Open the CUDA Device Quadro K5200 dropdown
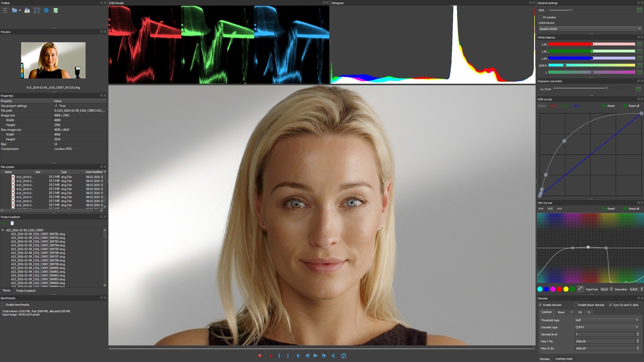 point(590,29)
